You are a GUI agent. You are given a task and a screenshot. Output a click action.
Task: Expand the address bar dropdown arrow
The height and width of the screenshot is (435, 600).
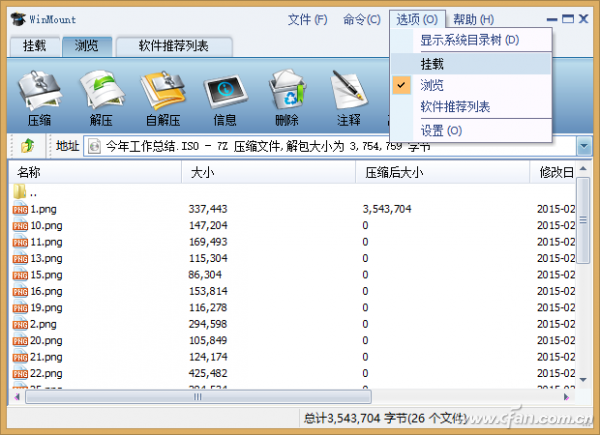tap(584, 146)
